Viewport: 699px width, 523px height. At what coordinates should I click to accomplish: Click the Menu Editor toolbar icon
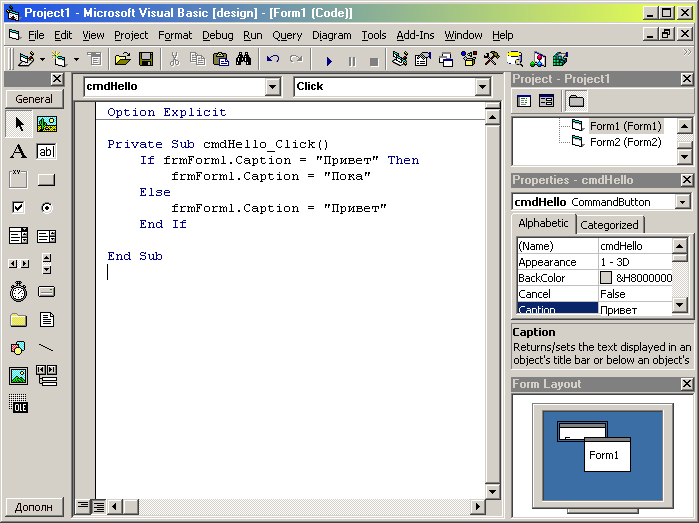coord(94,59)
